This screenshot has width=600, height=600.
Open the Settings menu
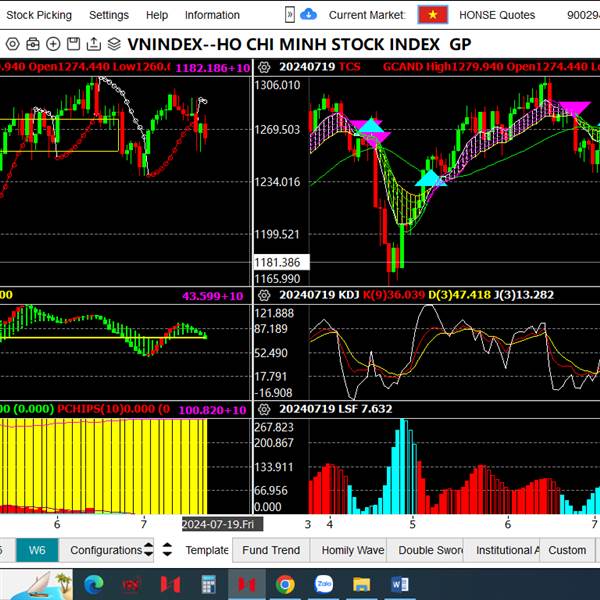coord(108,15)
